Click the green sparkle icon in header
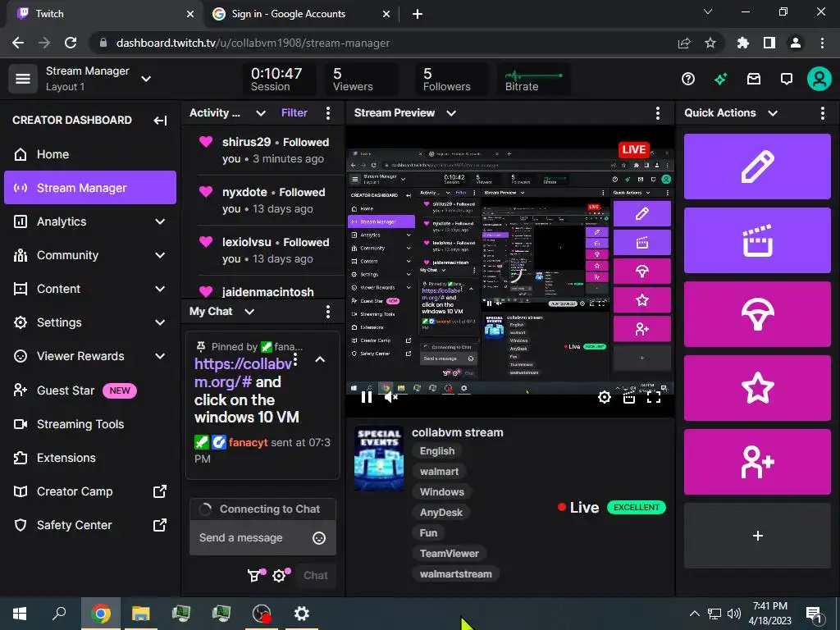 (x=720, y=80)
